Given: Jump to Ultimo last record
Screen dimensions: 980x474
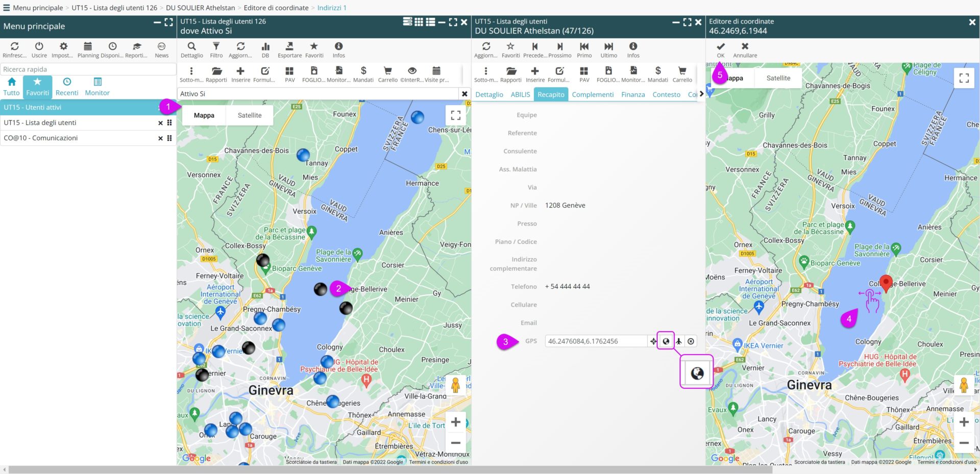Looking at the screenshot, I should pos(608,47).
